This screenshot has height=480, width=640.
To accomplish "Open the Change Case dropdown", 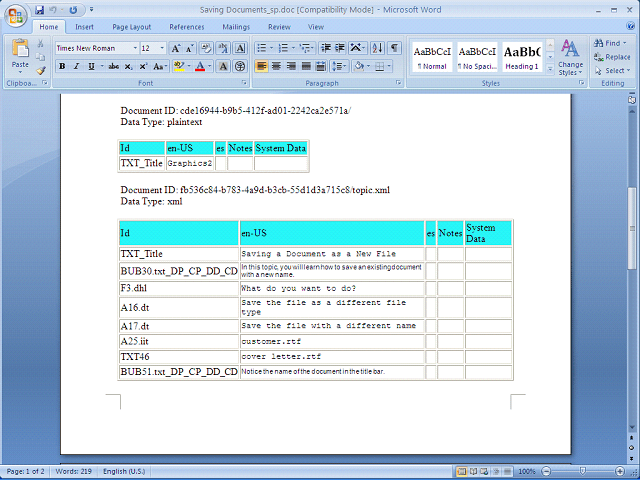I will pyautogui.click(x=160, y=66).
